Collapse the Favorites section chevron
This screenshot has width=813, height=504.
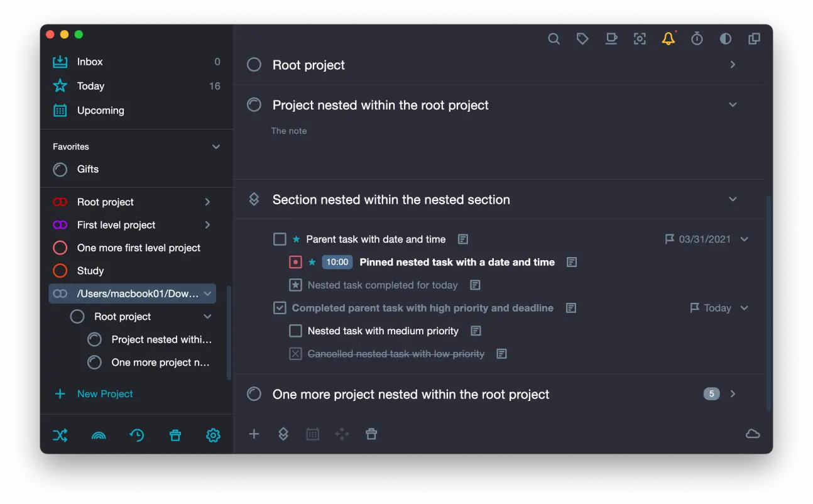216,147
